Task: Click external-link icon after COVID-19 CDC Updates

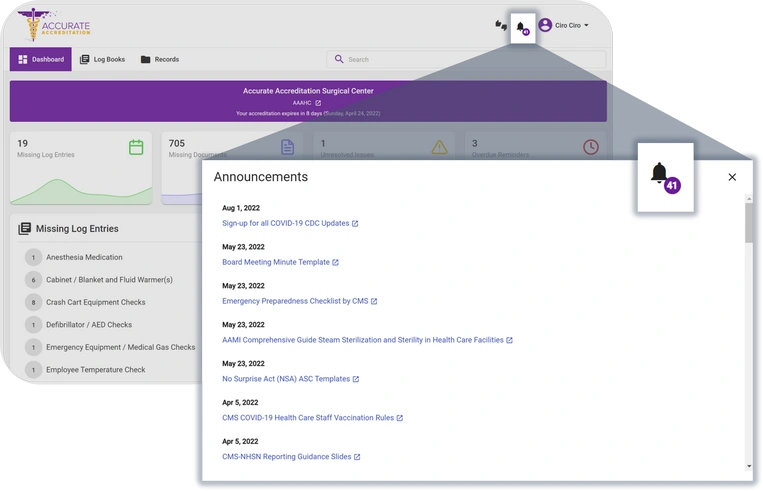Action: pos(355,223)
